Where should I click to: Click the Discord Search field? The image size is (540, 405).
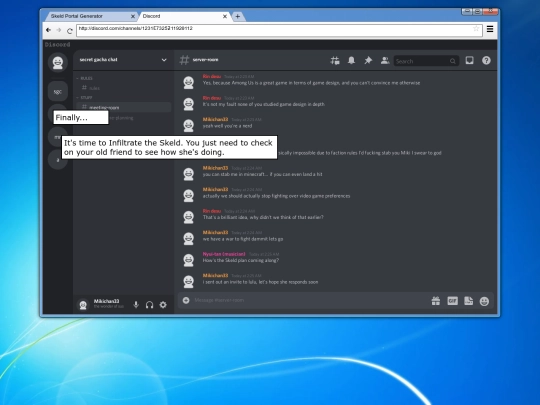click(x=426, y=61)
